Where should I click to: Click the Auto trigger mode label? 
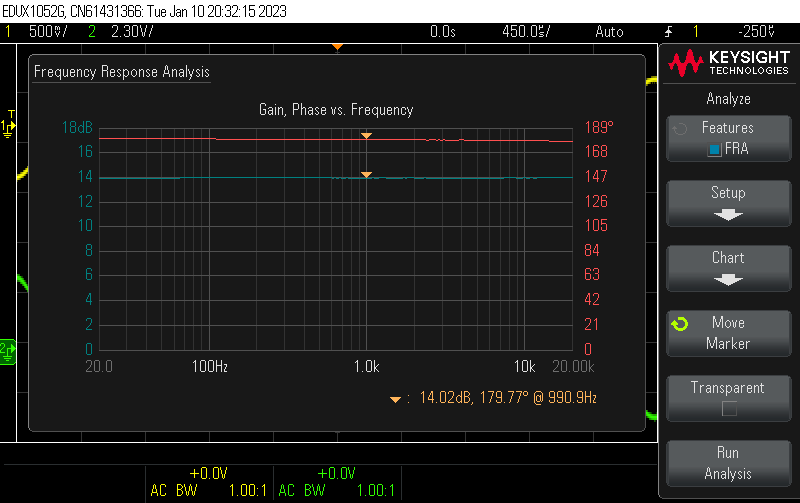click(x=609, y=32)
